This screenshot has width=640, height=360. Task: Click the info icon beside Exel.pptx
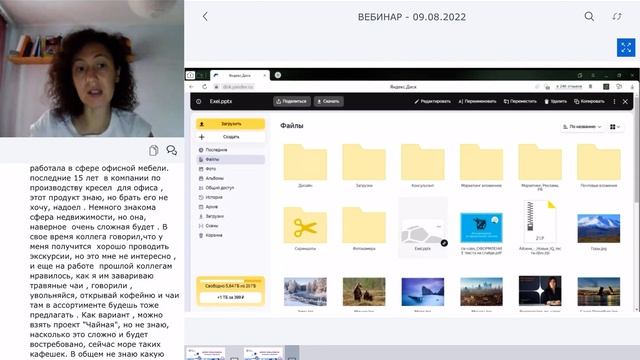tap(199, 101)
